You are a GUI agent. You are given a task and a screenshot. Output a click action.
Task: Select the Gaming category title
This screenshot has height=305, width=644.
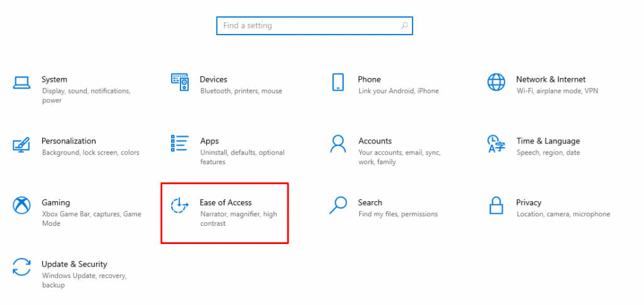pos(55,202)
